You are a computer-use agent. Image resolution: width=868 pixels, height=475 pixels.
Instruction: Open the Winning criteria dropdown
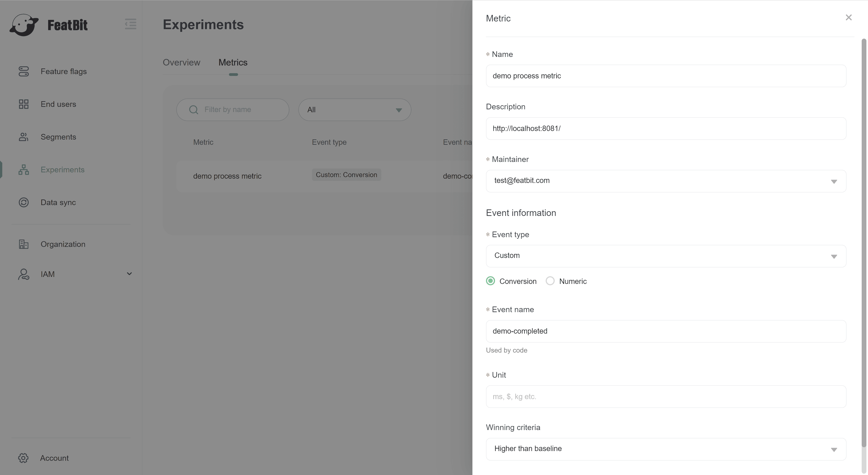coord(666,449)
